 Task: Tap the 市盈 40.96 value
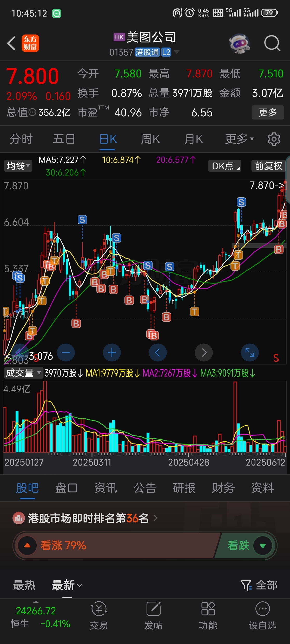pyautogui.click(x=128, y=113)
